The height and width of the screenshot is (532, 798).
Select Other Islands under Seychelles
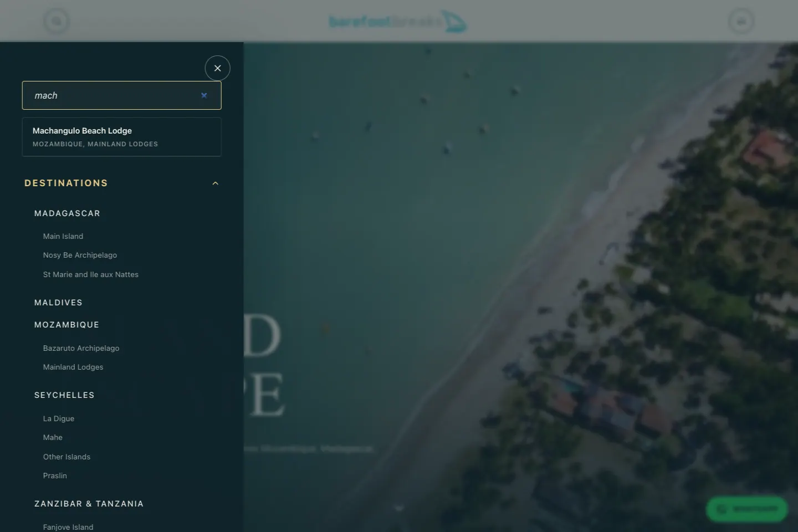coord(66,457)
